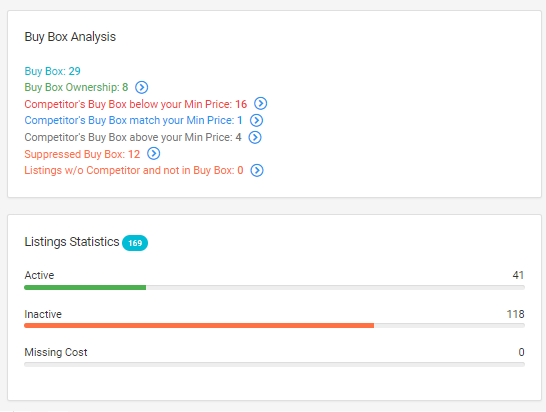Screen dimensions: 546x412
Task: Open Buy Box Ownership details arrow
Action: (x=141, y=87)
